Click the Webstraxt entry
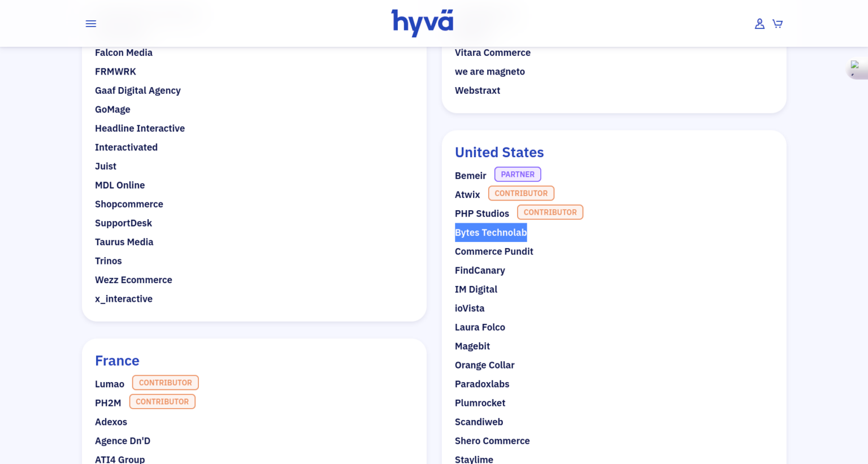This screenshot has width=868, height=464. click(x=478, y=90)
